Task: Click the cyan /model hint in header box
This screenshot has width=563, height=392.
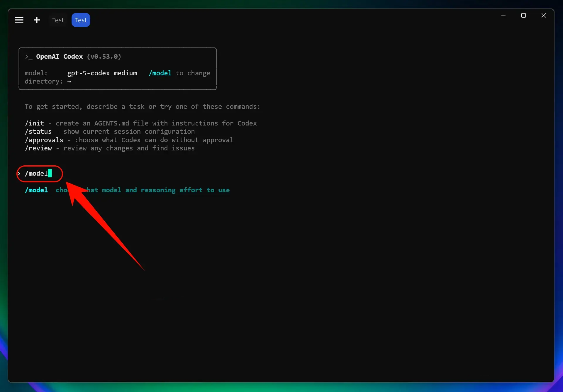Action: 160,73
